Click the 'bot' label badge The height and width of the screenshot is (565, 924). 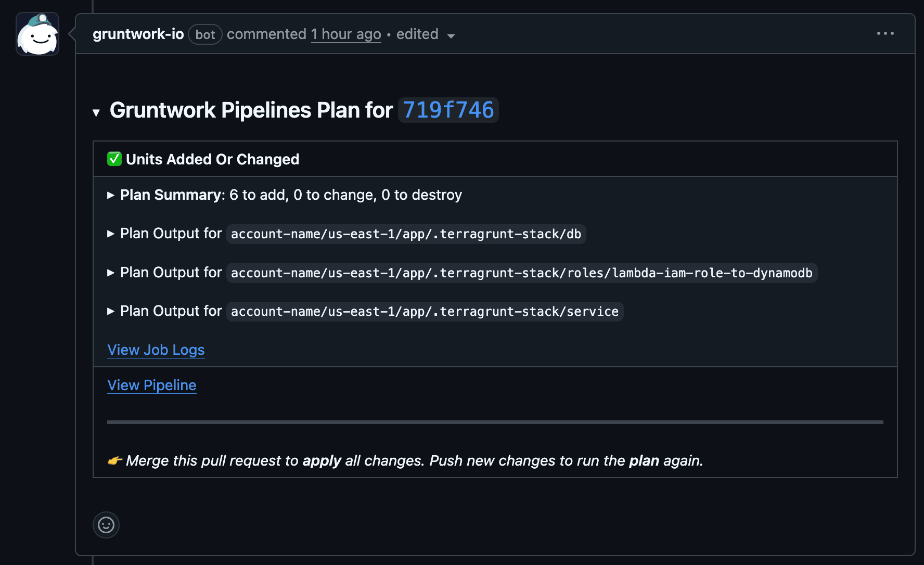[205, 34]
